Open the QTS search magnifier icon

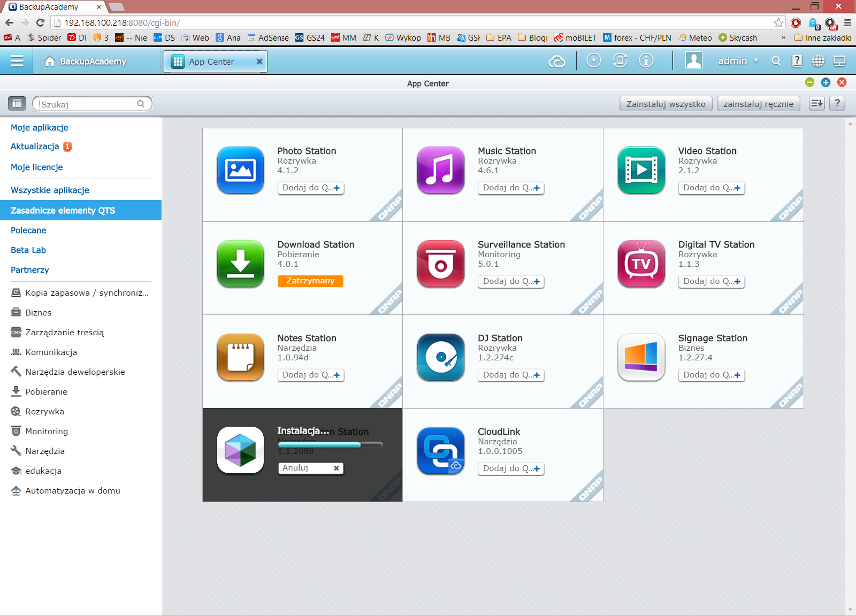[776, 61]
